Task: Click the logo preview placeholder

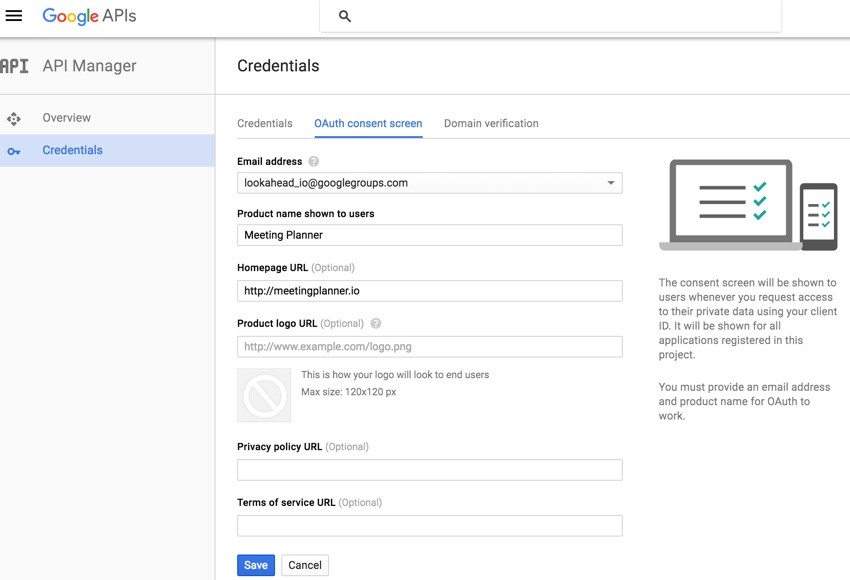Action: coord(264,395)
